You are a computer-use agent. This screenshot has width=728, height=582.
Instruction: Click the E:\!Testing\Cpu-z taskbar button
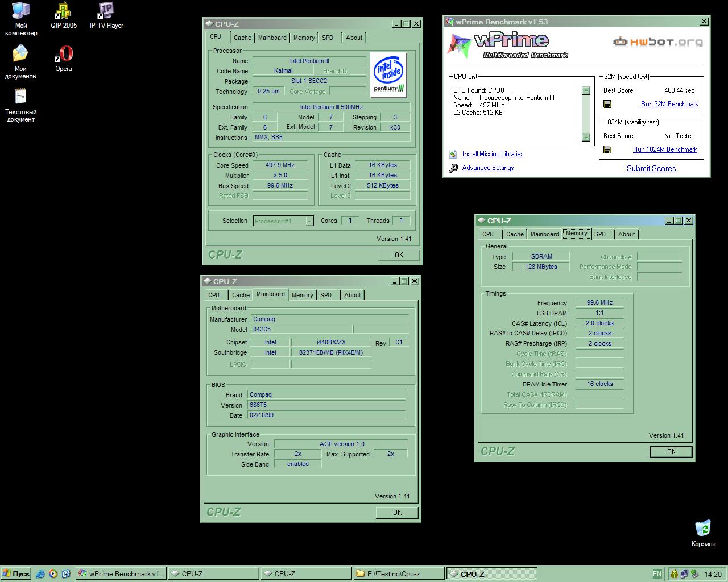tap(399, 574)
